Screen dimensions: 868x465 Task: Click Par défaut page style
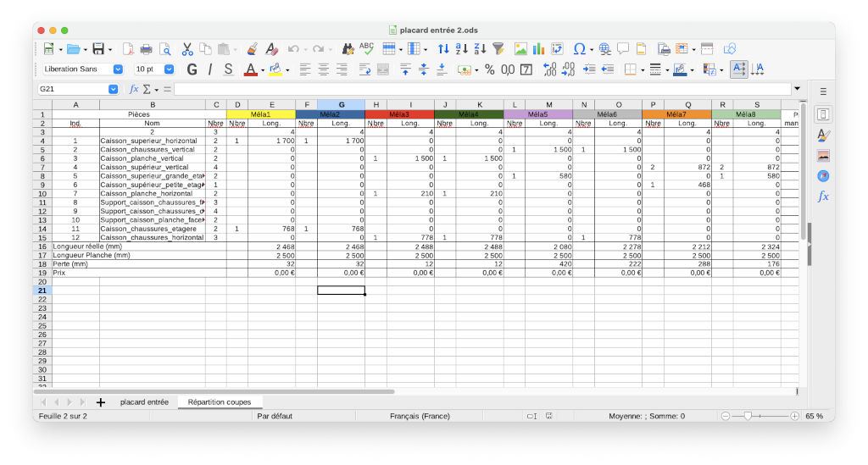[x=275, y=416]
